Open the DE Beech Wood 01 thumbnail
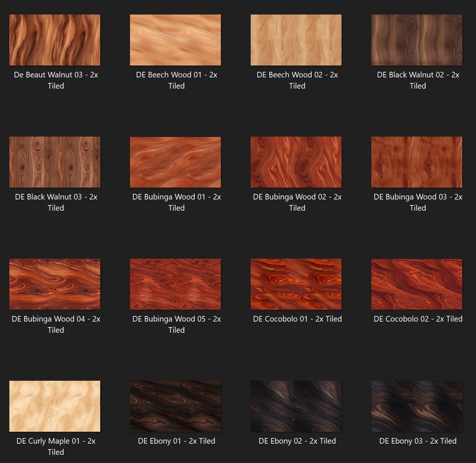The height and width of the screenshot is (463, 476). (176, 40)
